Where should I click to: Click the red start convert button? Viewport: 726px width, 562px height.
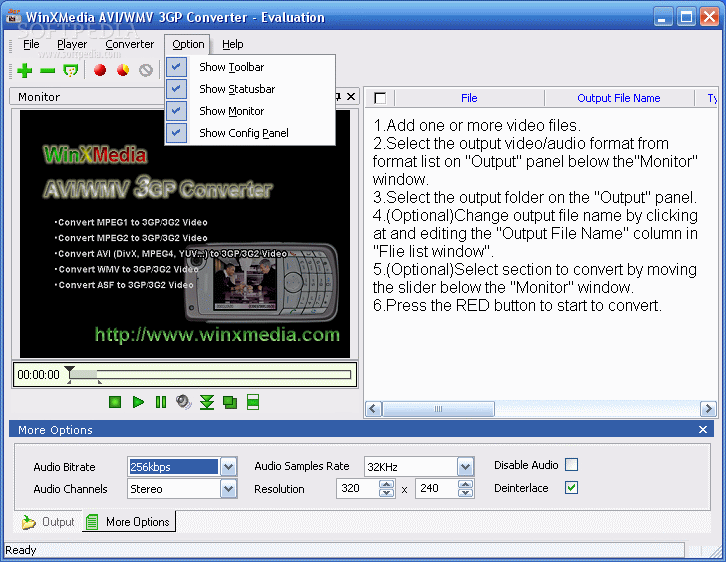pyautogui.click(x=100, y=70)
